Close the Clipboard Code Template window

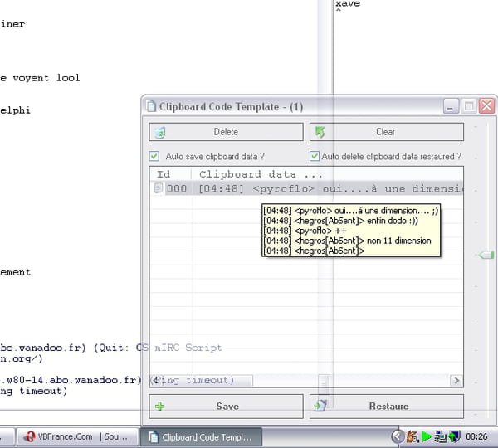pos(487,106)
